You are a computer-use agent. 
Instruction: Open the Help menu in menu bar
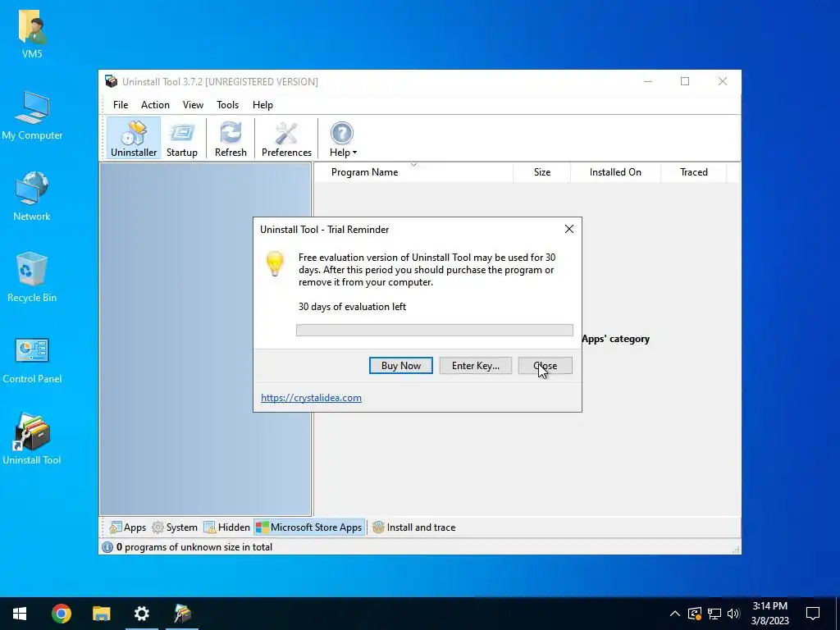(x=262, y=105)
